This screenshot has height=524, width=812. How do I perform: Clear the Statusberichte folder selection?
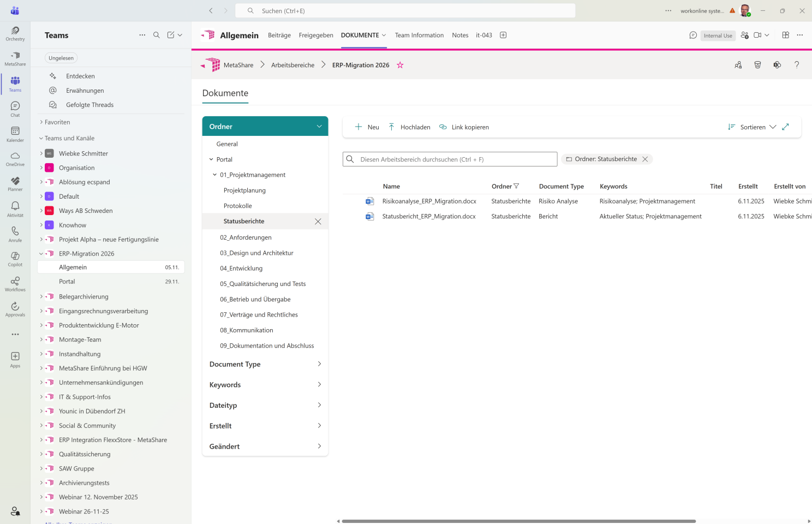coord(318,222)
